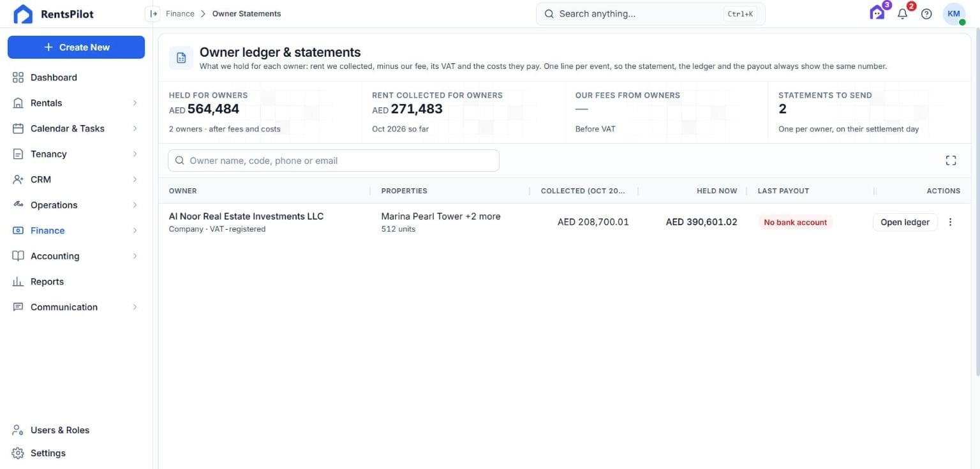Image resolution: width=980 pixels, height=469 pixels.
Task: Click the COLLECTED (OCT 20... column header
Action: (583, 191)
